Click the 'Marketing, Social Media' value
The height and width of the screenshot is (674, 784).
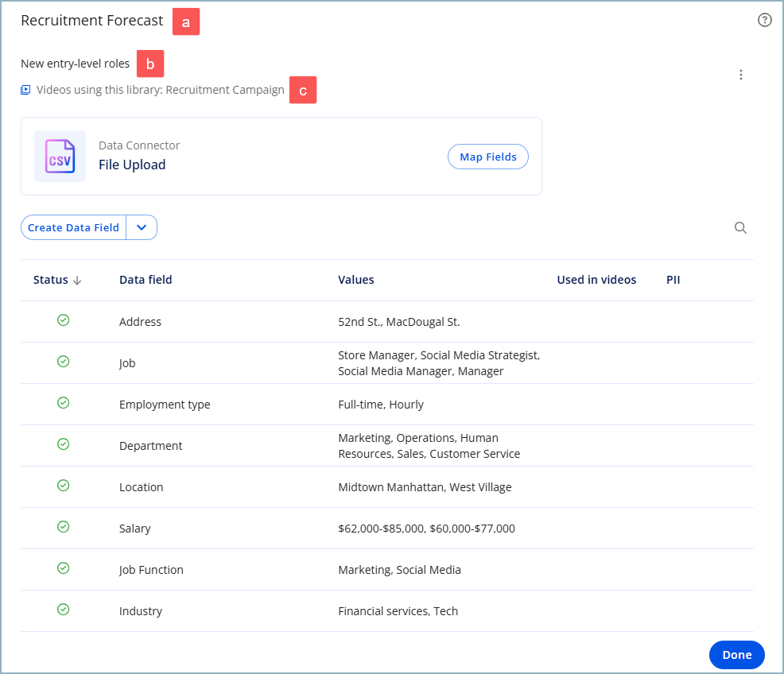399,570
